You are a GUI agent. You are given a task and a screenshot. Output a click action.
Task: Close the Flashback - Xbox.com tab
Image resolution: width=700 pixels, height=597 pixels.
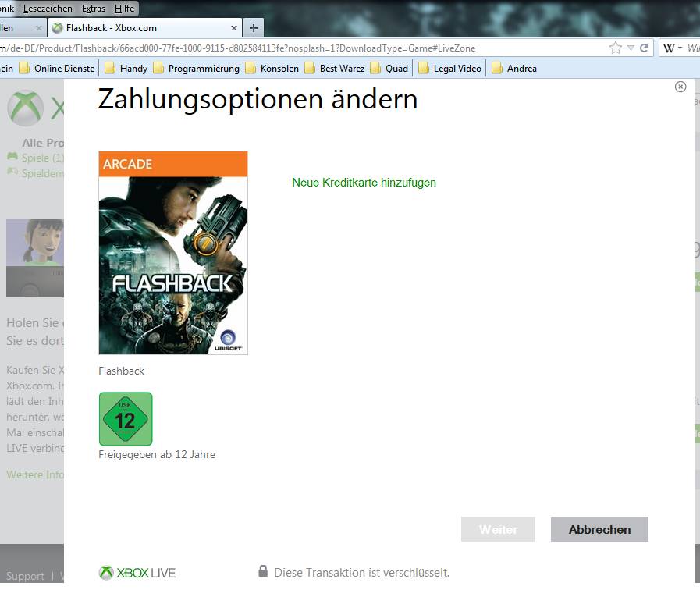[x=234, y=28]
